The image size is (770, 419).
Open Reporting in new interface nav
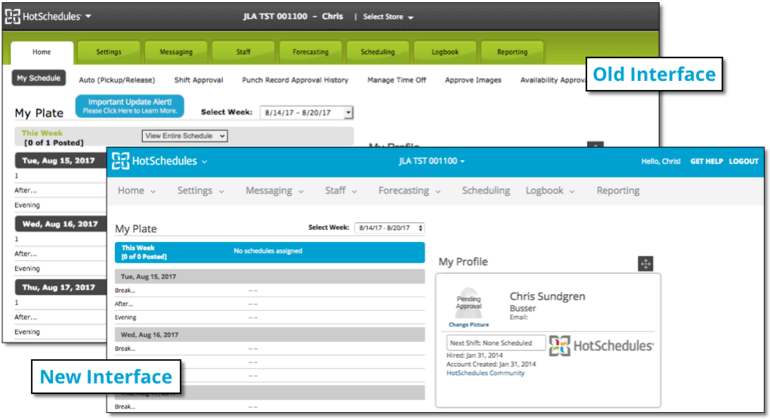pos(618,191)
